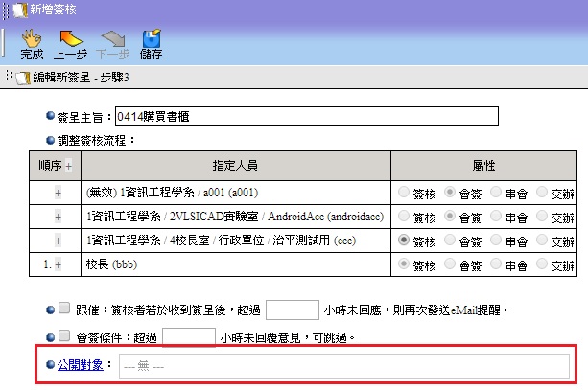Click the 下一步 (Next step) icon
Screen dimensions: 588x390
pyautogui.click(x=112, y=43)
